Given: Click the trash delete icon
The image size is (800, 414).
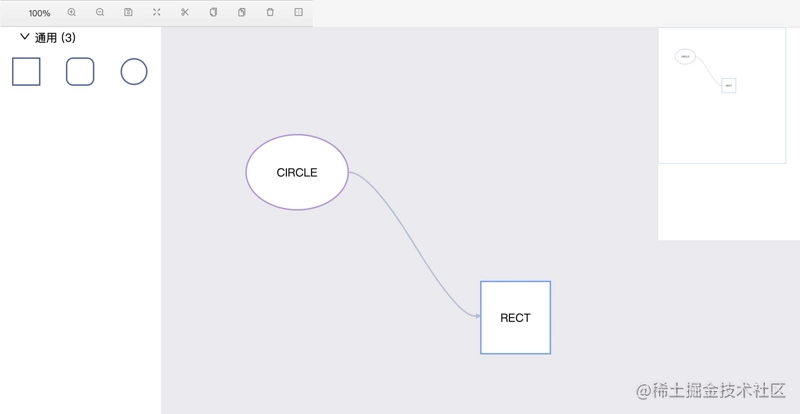Looking at the screenshot, I should [x=270, y=12].
